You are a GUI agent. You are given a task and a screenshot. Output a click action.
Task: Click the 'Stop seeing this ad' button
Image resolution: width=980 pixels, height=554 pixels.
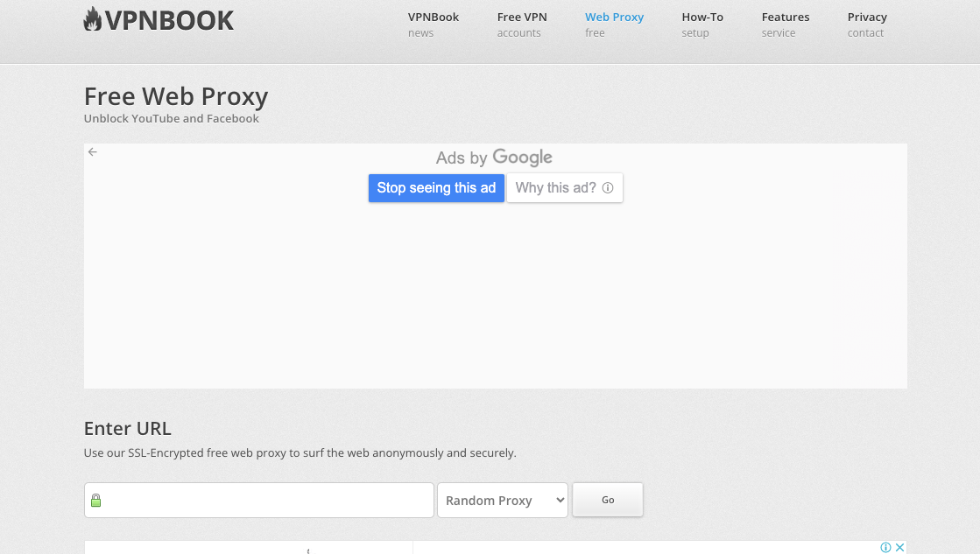[x=436, y=188]
